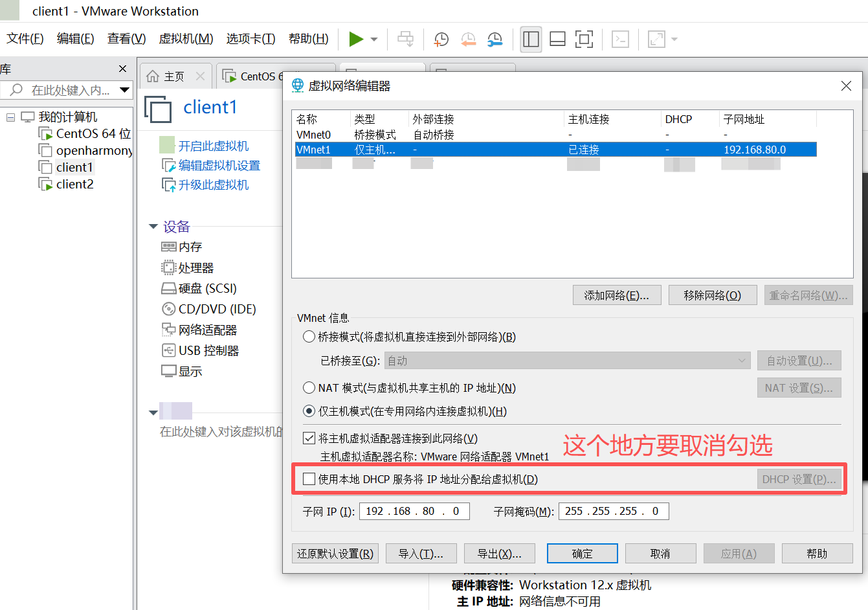The width and height of the screenshot is (868, 610).
Task: Click 添加网络(E)... button
Action: [616, 295]
